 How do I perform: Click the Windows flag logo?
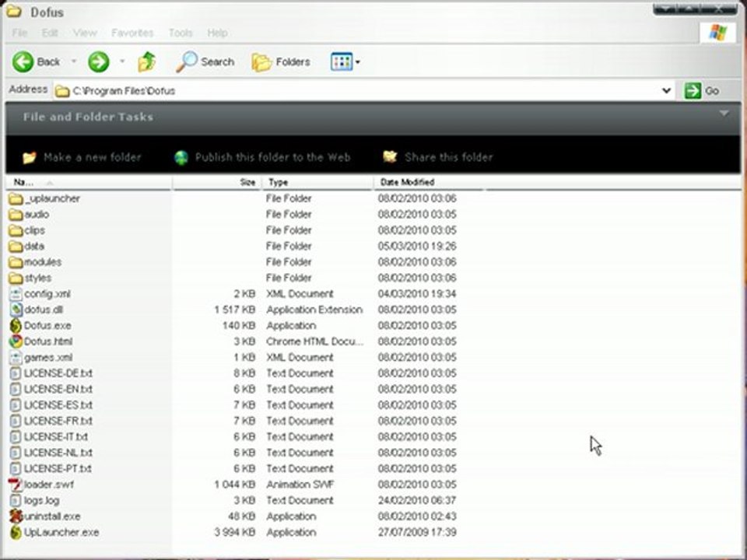click(717, 33)
